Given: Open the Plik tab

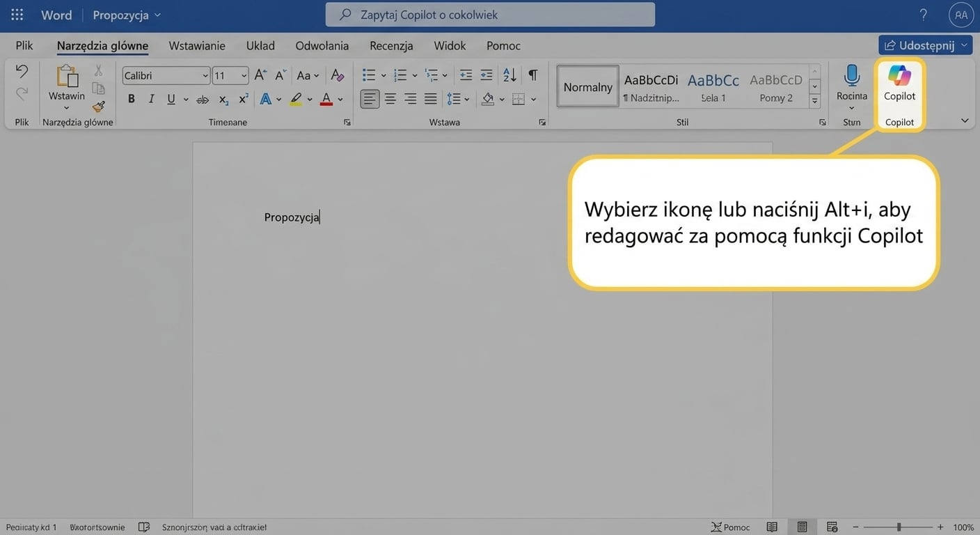Looking at the screenshot, I should [x=24, y=45].
